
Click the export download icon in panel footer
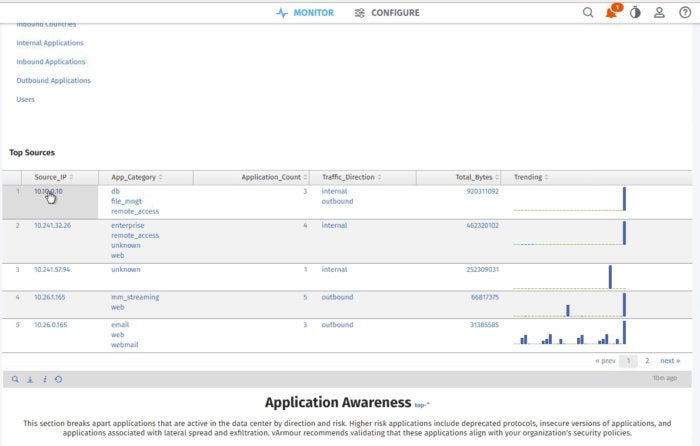pos(30,379)
